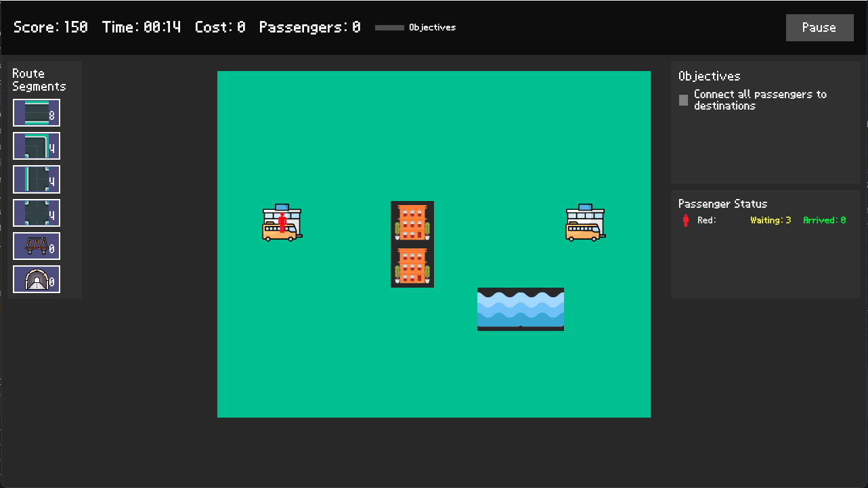Click the water obstacle tile

(521, 309)
